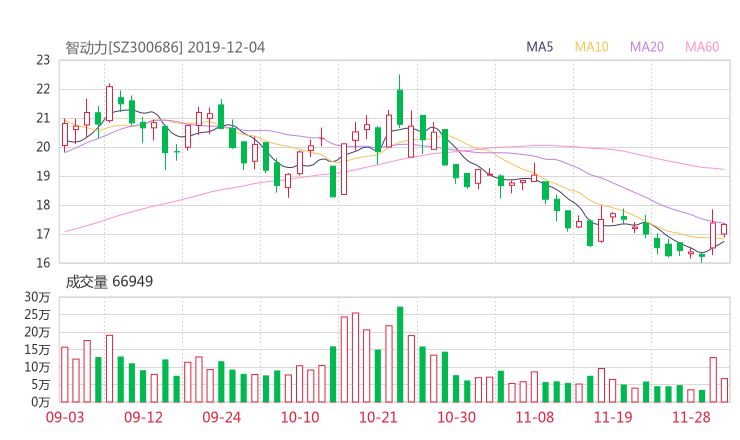The width and height of the screenshot is (740, 440).
Task: Click the 25万 volume axis label
Action: click(37, 314)
